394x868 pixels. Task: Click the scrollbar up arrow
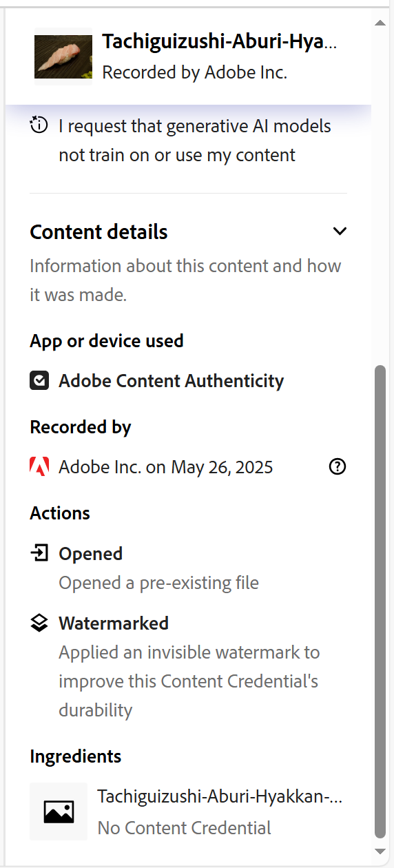point(380,23)
